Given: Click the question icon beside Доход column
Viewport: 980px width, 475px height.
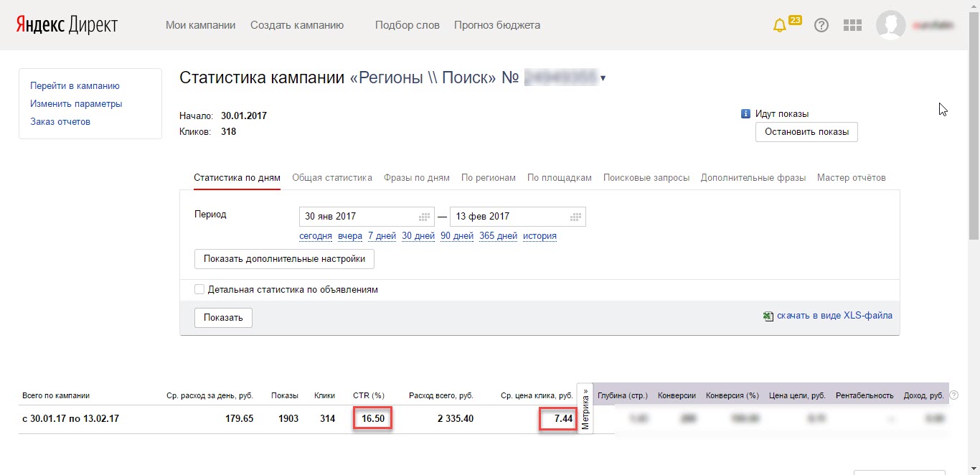Looking at the screenshot, I should click(953, 395).
